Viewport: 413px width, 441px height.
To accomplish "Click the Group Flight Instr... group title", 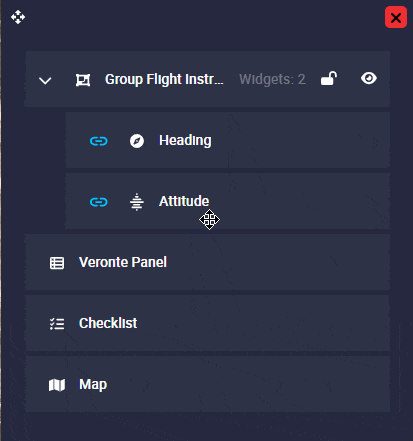I will coord(164,80).
